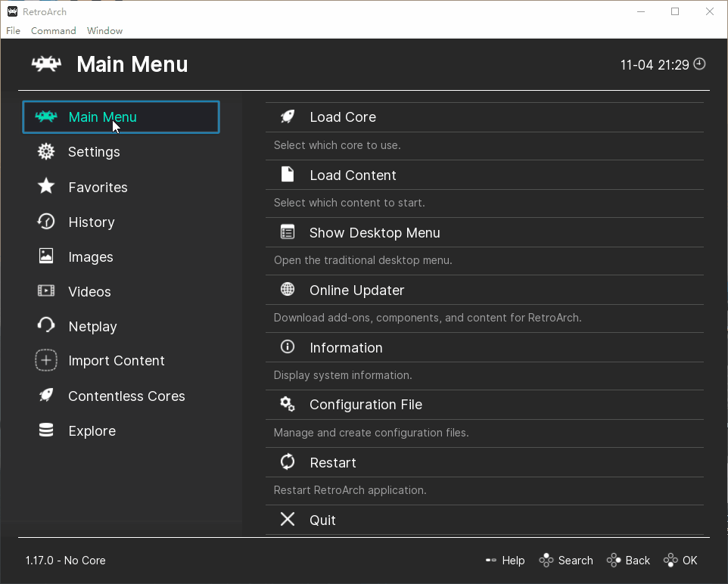Switch to the Videos sidebar label
The height and width of the screenshot is (584, 728).
point(89,291)
